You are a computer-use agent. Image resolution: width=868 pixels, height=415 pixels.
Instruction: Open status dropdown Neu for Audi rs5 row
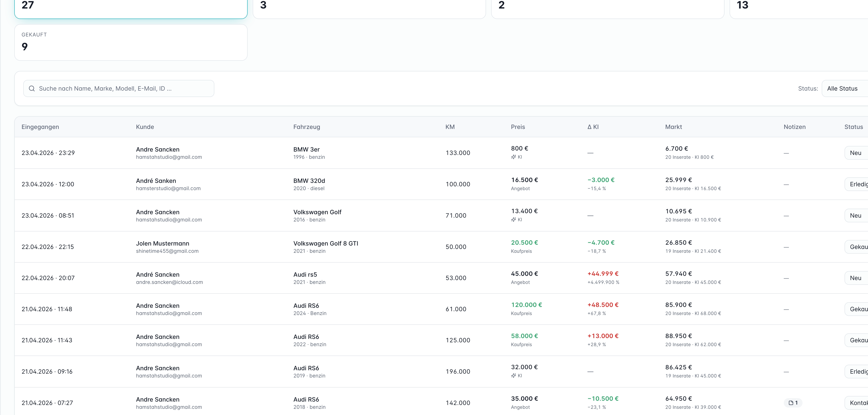click(x=856, y=278)
